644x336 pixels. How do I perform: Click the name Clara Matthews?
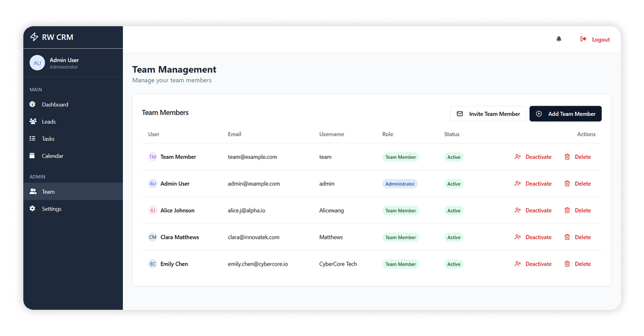coord(180,237)
